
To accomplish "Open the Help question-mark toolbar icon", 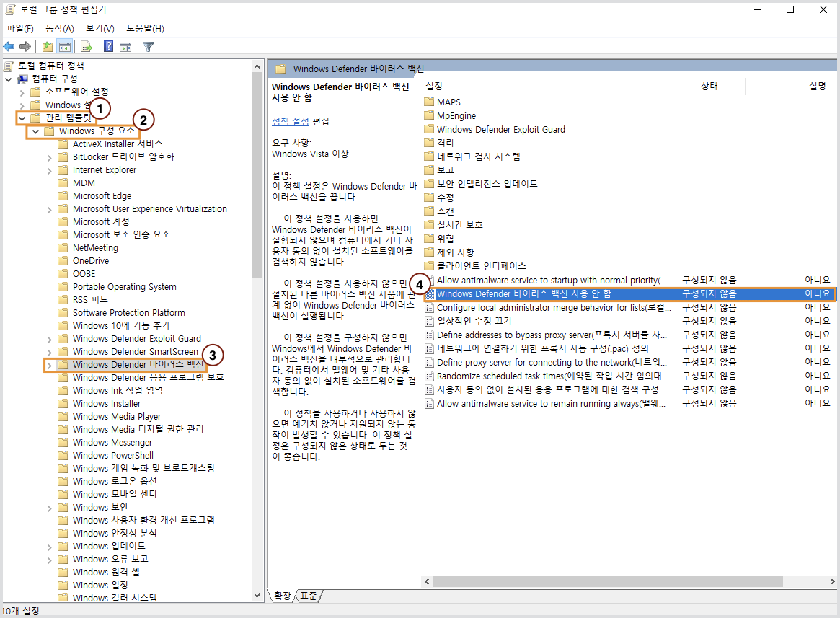I will click(x=109, y=47).
